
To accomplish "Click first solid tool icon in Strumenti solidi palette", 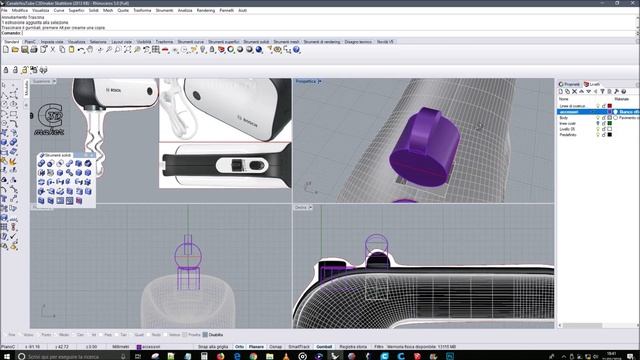I will (x=41, y=163).
